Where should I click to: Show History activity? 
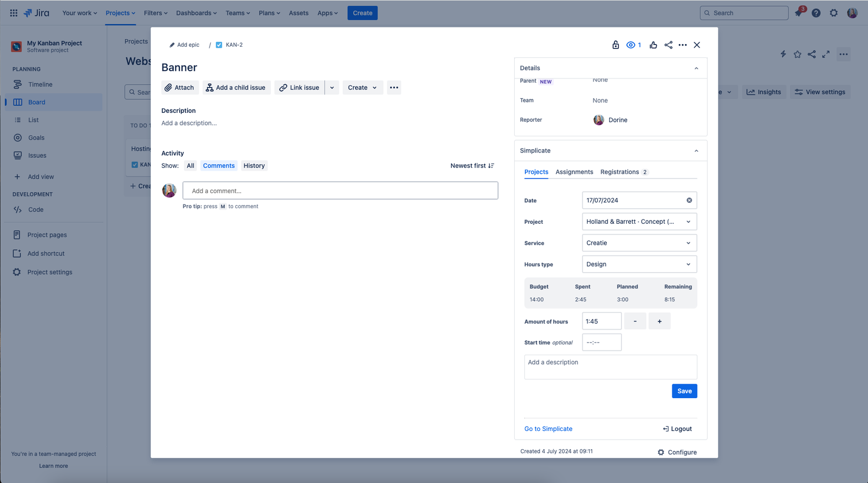tap(254, 166)
